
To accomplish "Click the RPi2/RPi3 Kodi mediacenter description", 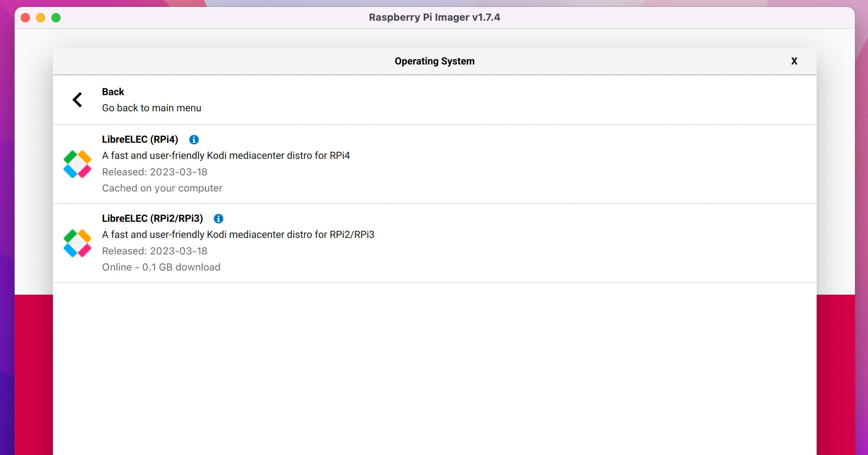I will [238, 235].
